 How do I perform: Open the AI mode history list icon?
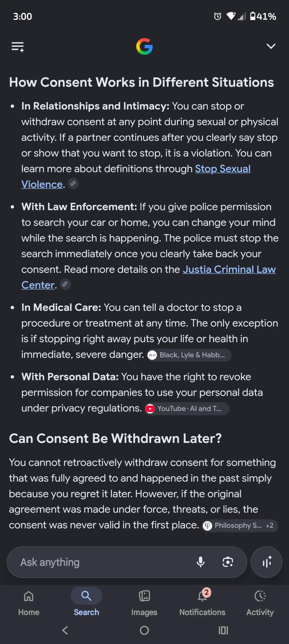coord(18,47)
